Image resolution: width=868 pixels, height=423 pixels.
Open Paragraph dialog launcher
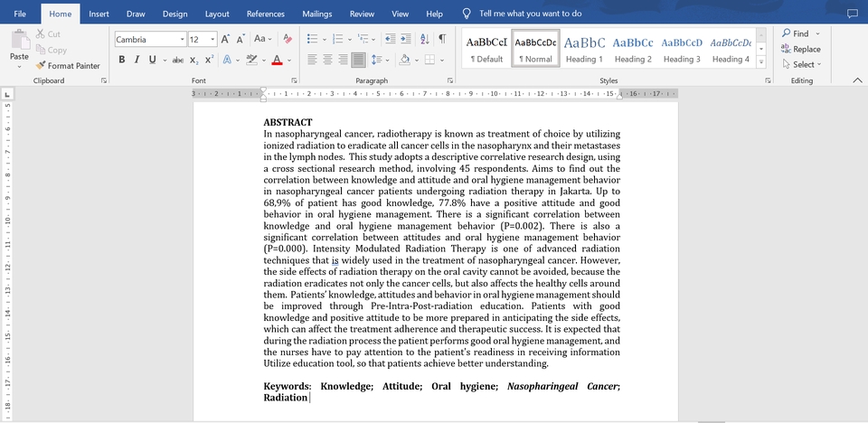coord(450,80)
